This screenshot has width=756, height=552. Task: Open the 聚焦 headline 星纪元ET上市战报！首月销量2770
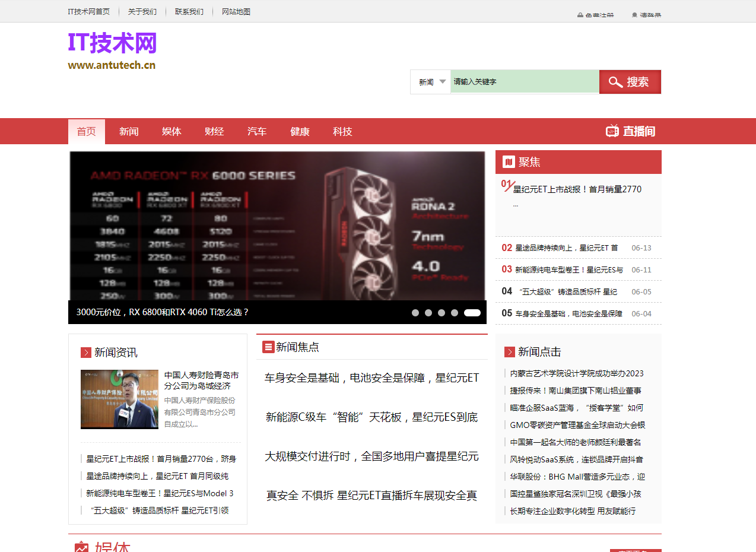tap(577, 189)
